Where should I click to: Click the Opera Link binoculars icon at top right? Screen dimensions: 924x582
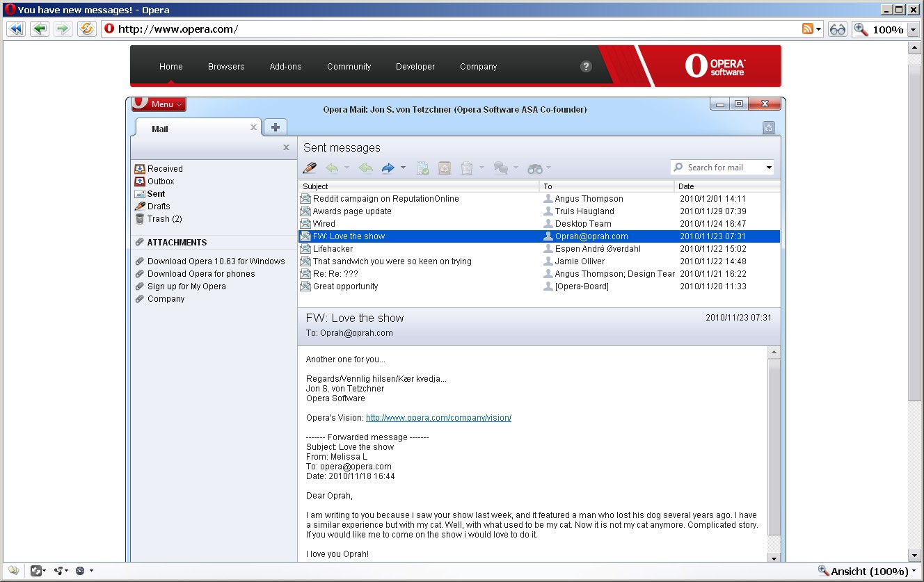pyautogui.click(x=837, y=29)
